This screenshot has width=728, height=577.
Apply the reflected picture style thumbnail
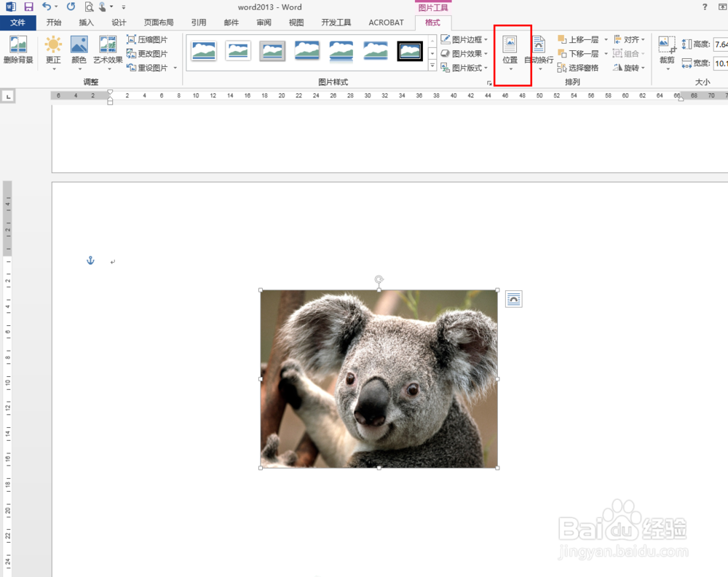pyautogui.click(x=341, y=51)
